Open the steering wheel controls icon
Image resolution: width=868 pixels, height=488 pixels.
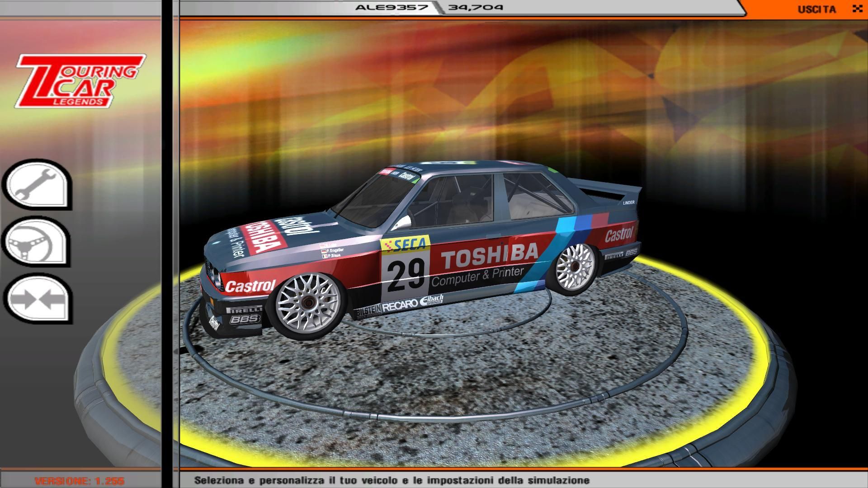(37, 242)
